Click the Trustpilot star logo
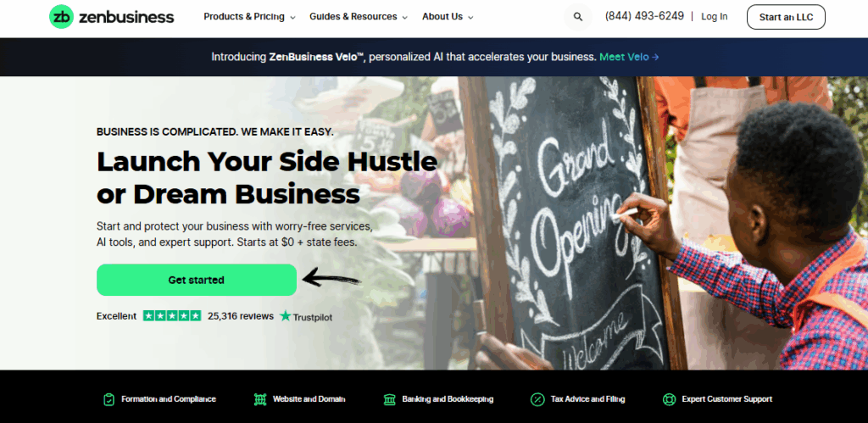The width and height of the screenshot is (868, 423). pos(285,315)
